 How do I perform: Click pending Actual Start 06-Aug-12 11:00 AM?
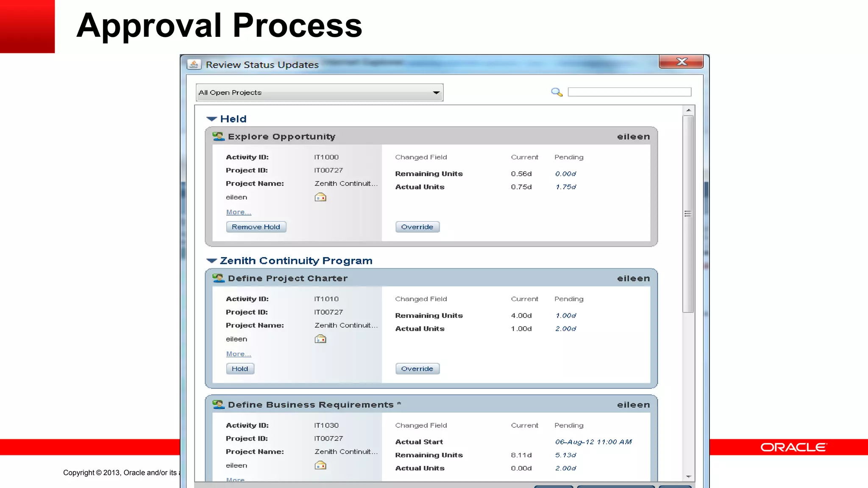pyautogui.click(x=593, y=442)
